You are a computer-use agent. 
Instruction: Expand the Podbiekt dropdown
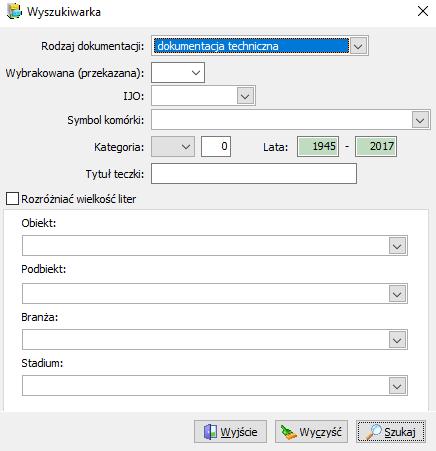coord(397,294)
